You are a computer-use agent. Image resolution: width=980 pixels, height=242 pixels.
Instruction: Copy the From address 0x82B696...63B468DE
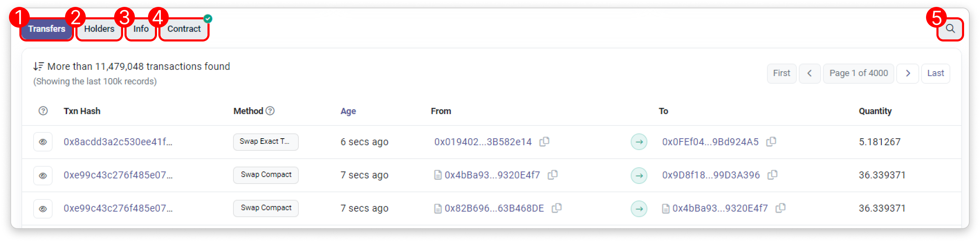point(557,208)
